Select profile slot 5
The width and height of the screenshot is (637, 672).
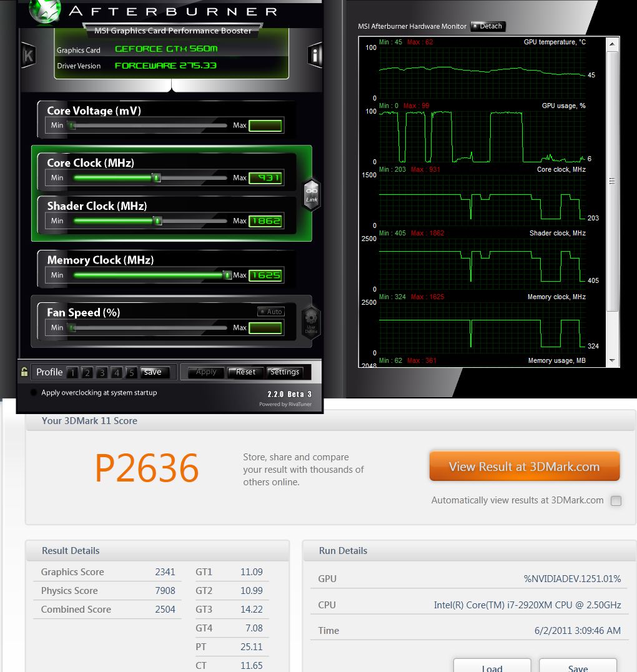tap(131, 372)
